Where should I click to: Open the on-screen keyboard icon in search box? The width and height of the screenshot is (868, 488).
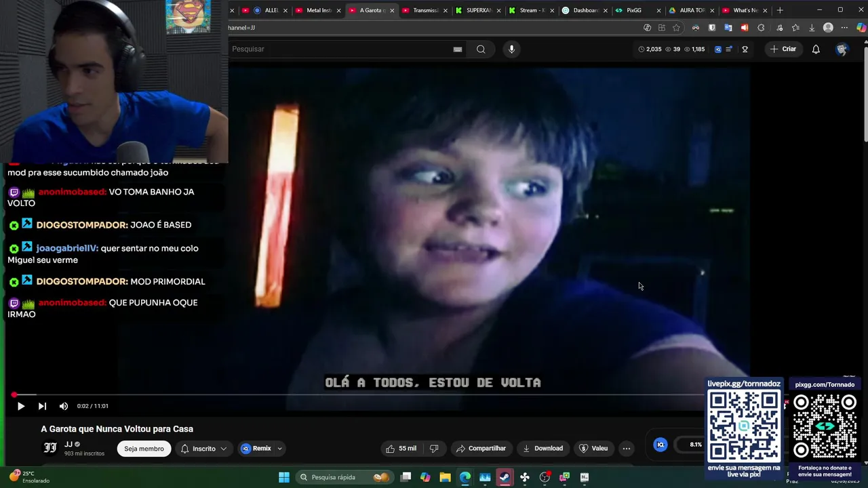458,49
